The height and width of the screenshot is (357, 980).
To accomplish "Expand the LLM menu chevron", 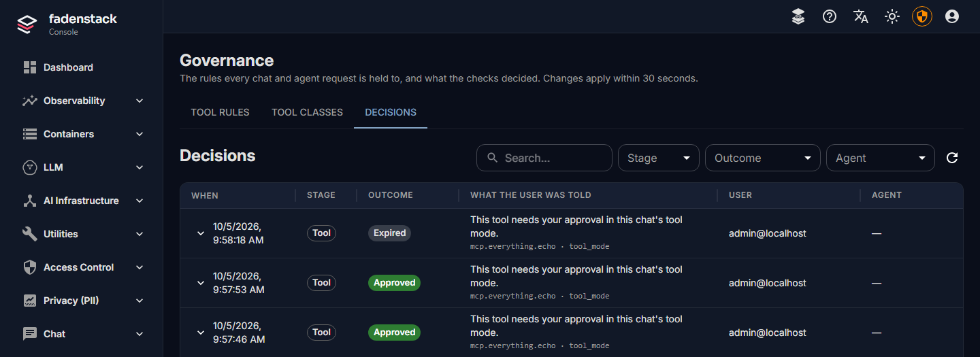I will [140, 167].
